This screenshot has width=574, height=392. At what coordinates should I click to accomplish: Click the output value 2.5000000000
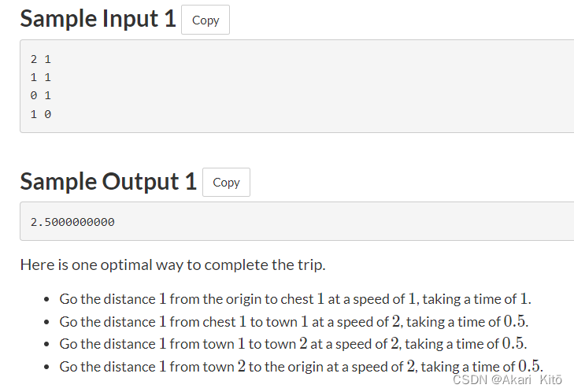(72, 222)
